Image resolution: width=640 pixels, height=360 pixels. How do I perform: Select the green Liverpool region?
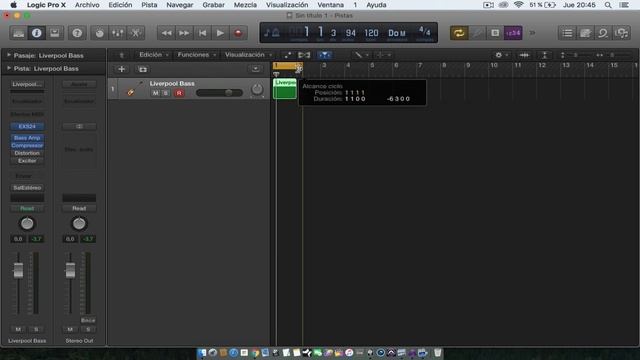[x=284, y=88]
